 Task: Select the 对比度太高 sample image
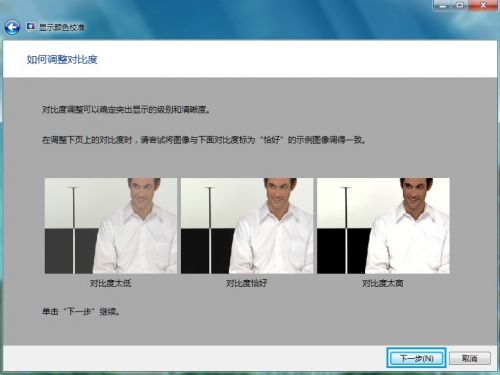pyautogui.click(x=383, y=226)
